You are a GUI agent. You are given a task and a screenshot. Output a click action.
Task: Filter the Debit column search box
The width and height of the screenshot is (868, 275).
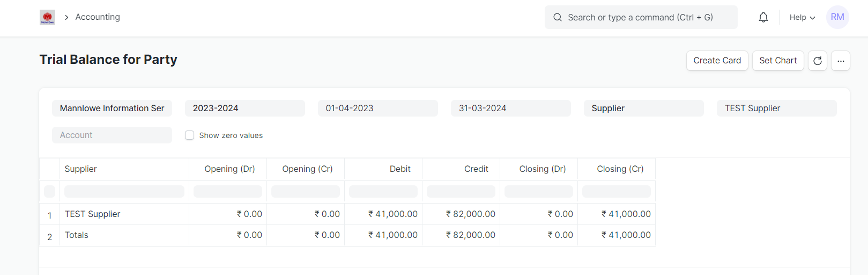coord(383,191)
